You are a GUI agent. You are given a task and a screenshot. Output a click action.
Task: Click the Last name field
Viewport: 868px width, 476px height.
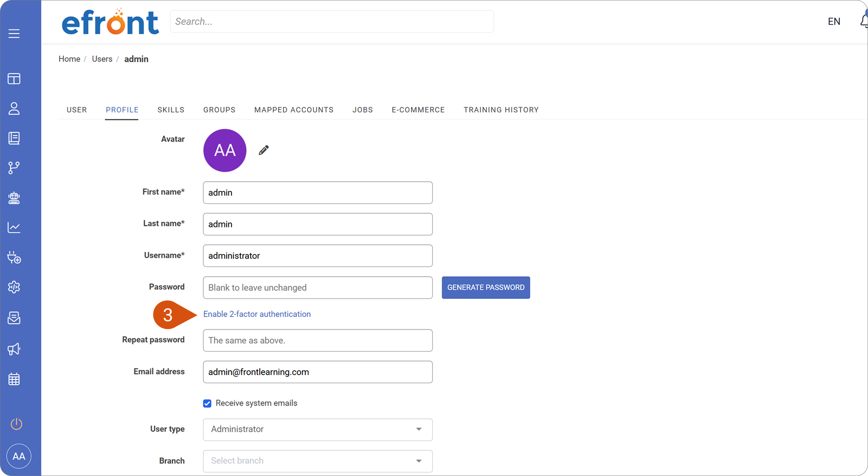point(317,224)
